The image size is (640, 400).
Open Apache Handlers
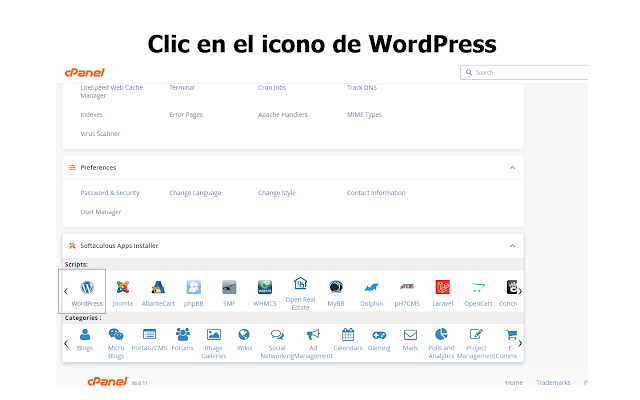(282, 115)
